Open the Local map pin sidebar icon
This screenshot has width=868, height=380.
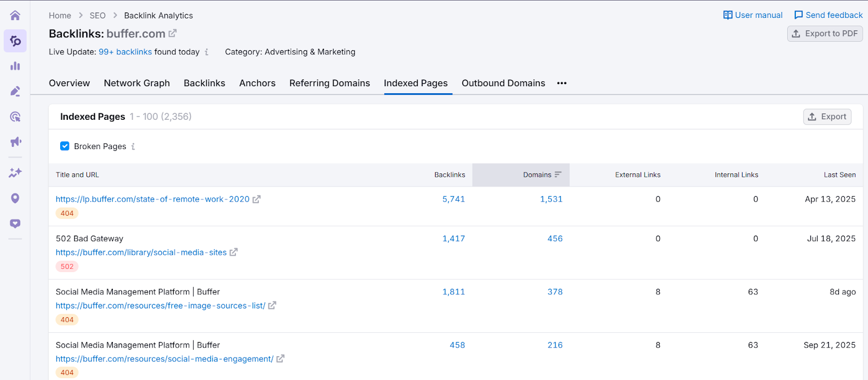click(15, 198)
